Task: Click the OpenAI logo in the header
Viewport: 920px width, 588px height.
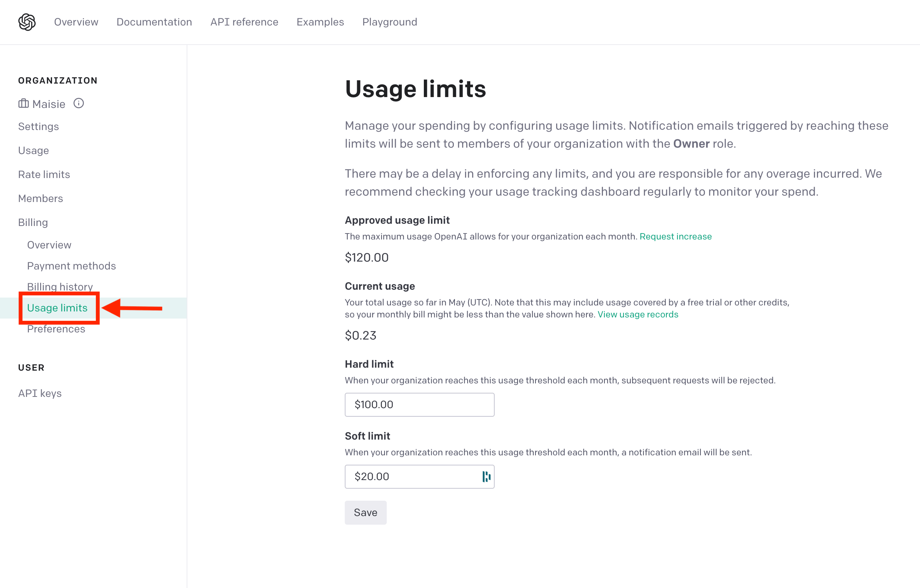Action: (27, 22)
